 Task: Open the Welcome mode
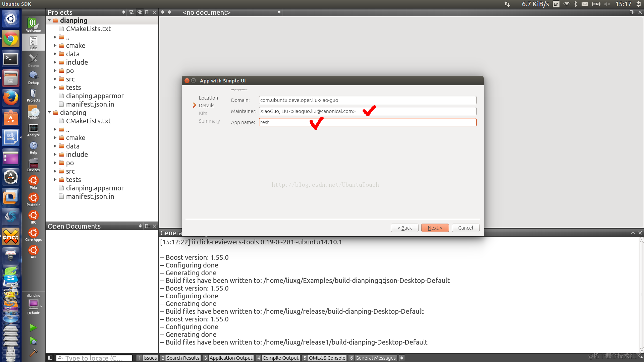33,25
